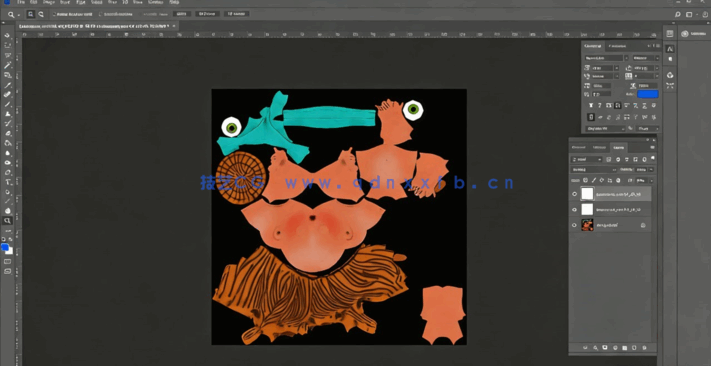711x366 pixels.
Task: Open the Window menu
Action: [156, 2]
